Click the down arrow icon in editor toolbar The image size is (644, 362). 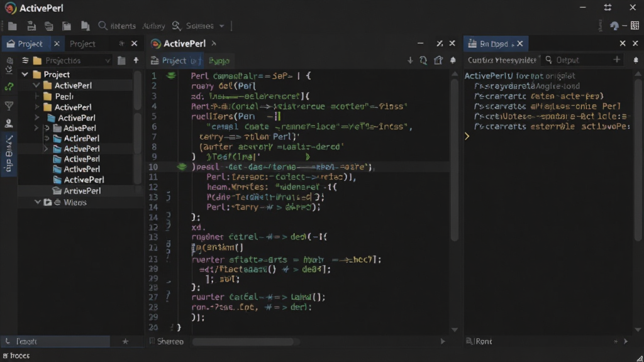point(410,60)
